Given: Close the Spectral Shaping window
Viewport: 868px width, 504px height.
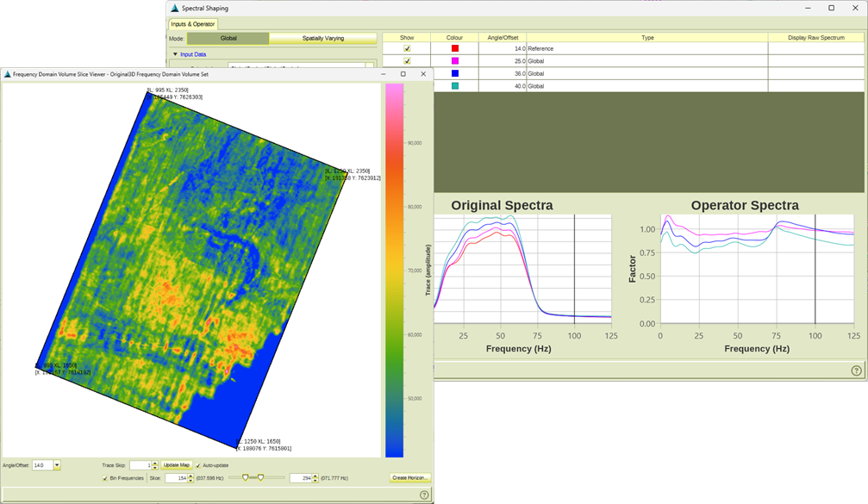Looking at the screenshot, I should click(x=855, y=9).
